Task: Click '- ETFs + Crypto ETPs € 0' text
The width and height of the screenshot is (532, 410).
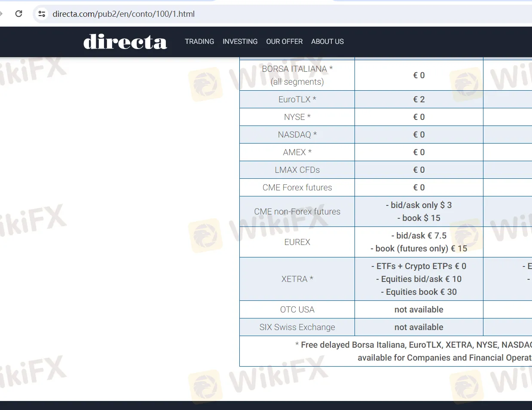Action: 419,266
